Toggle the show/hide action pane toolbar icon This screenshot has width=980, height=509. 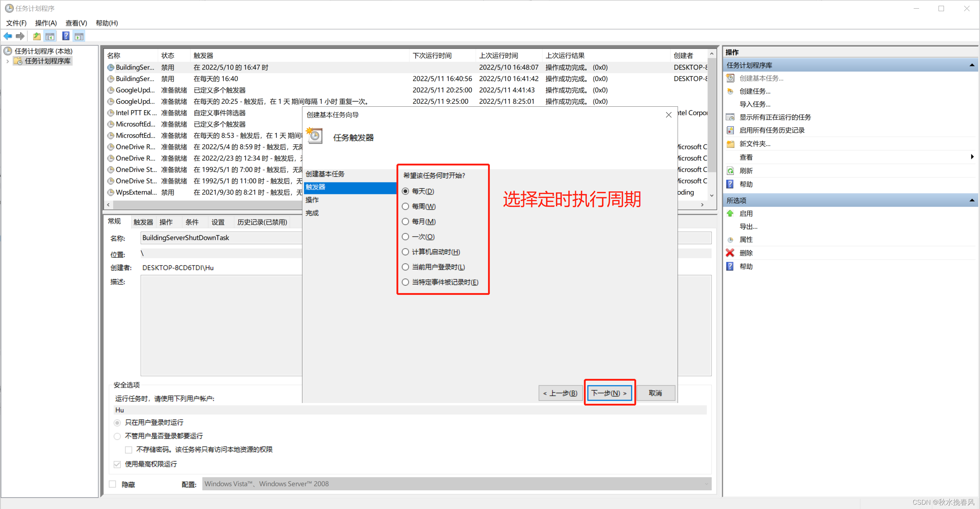coord(79,36)
